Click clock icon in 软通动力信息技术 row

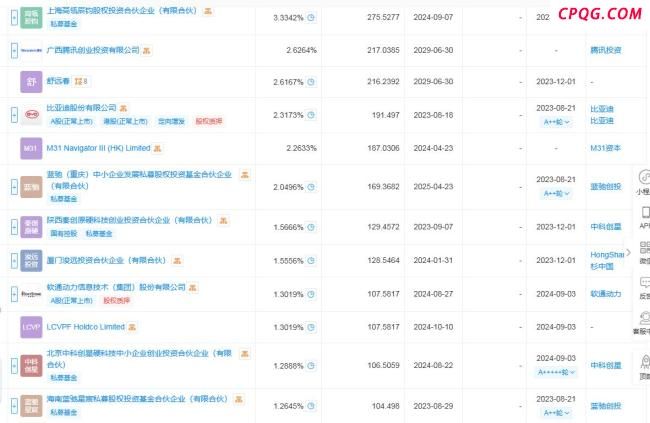(x=310, y=294)
